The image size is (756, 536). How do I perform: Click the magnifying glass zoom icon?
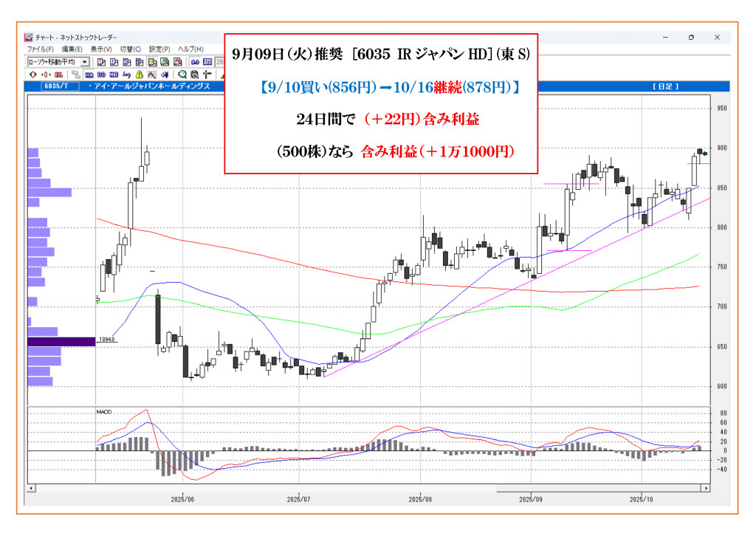click(x=182, y=75)
